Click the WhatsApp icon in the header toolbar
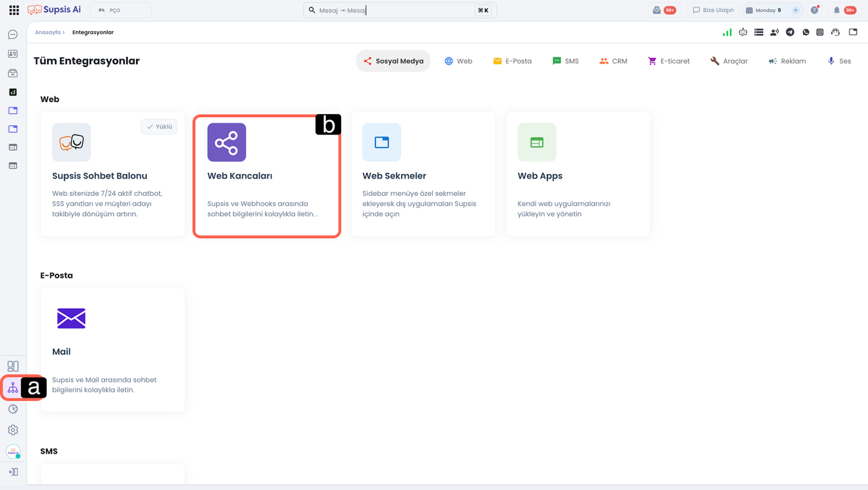 point(806,32)
